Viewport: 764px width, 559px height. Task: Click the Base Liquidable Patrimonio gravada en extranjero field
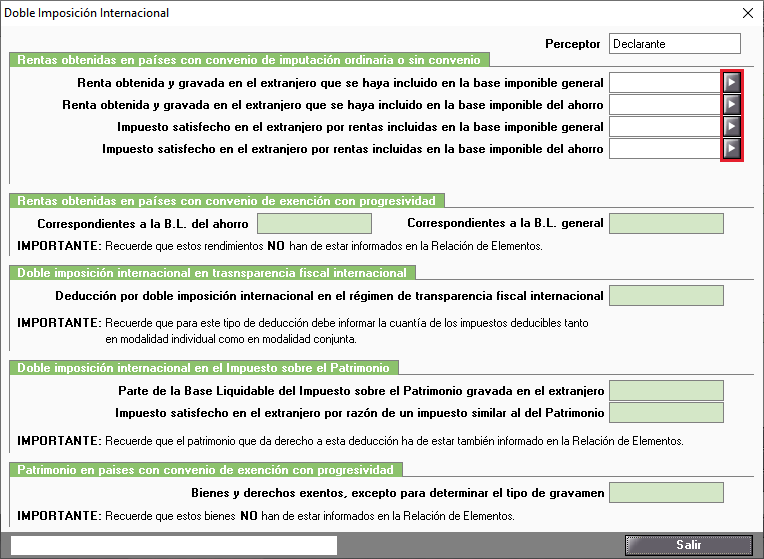point(667,391)
